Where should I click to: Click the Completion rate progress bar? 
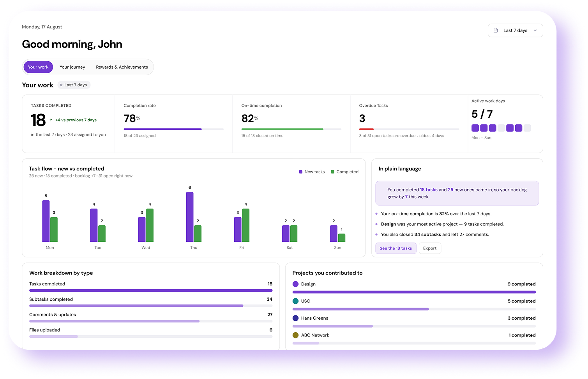point(173,129)
